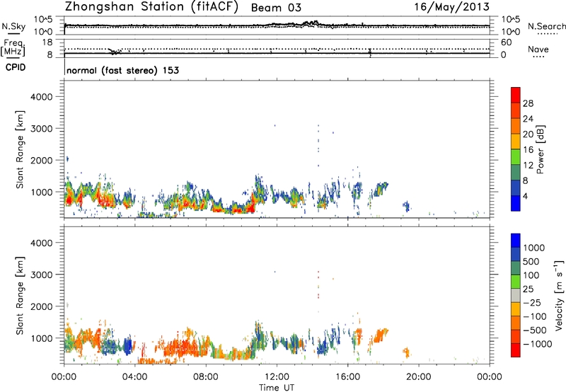The height and width of the screenshot is (392, 566).
Task: Click the '12:00' time tick label
Action: pyautogui.click(x=277, y=377)
